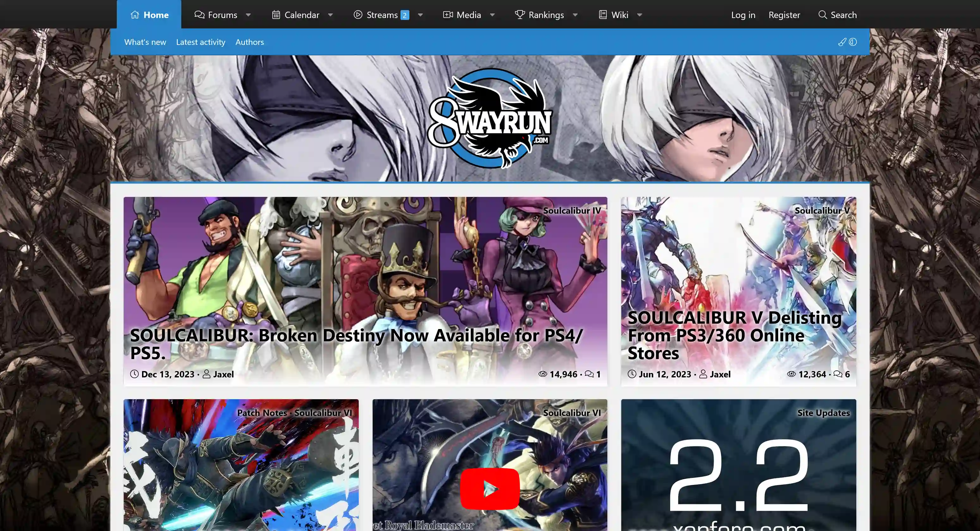Open comments icon showing 1 reply

tap(593, 374)
